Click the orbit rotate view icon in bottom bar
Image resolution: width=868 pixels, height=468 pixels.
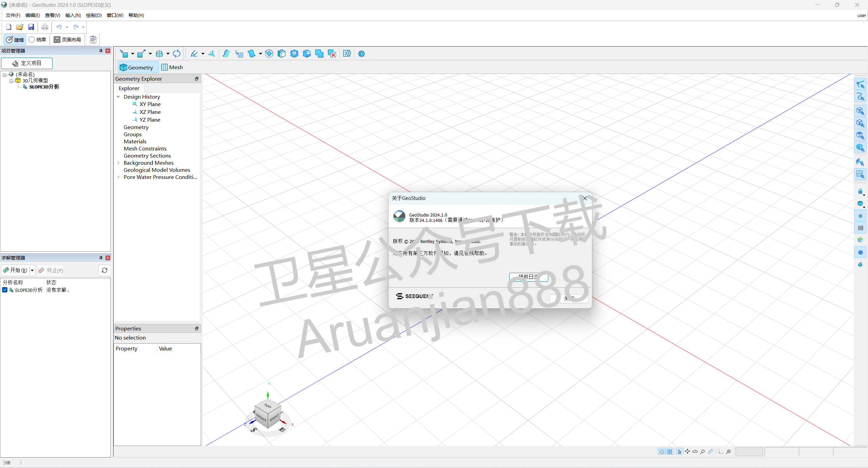click(x=695, y=451)
